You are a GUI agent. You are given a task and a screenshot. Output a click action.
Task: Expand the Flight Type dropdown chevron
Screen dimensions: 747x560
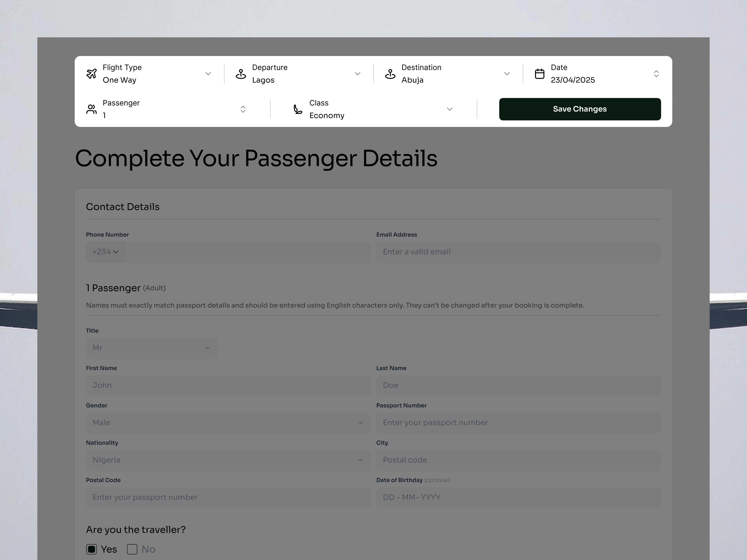pyautogui.click(x=208, y=74)
